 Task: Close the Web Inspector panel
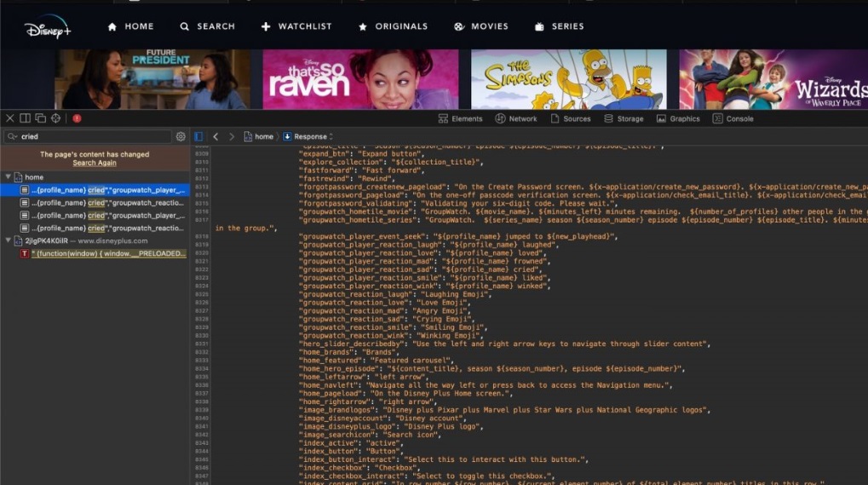pos(10,118)
